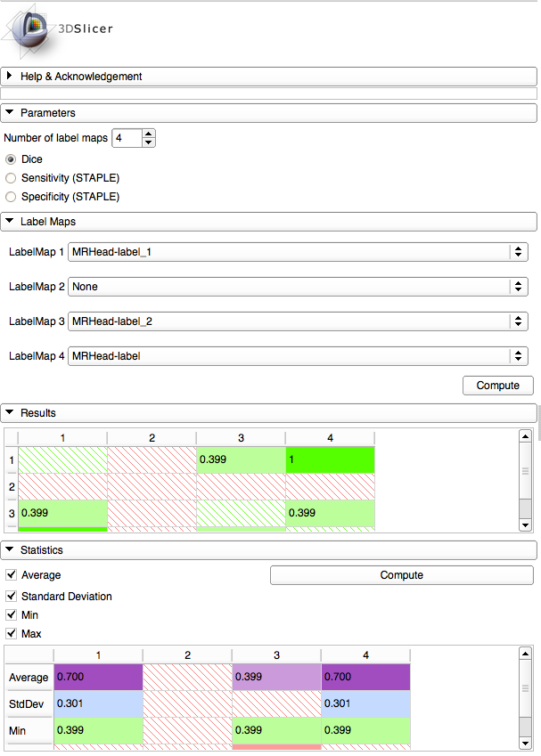541x756 pixels.
Task: Select Results row header 3
Action: tap(12, 514)
